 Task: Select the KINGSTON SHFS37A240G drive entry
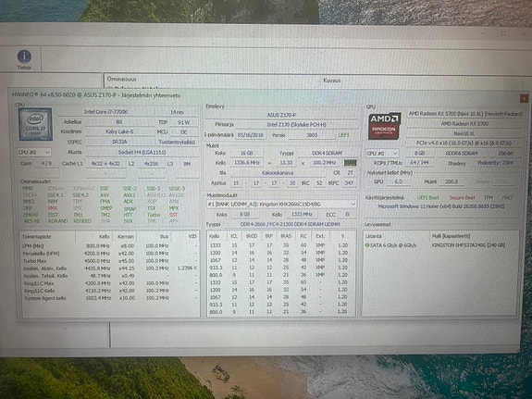tap(468, 244)
